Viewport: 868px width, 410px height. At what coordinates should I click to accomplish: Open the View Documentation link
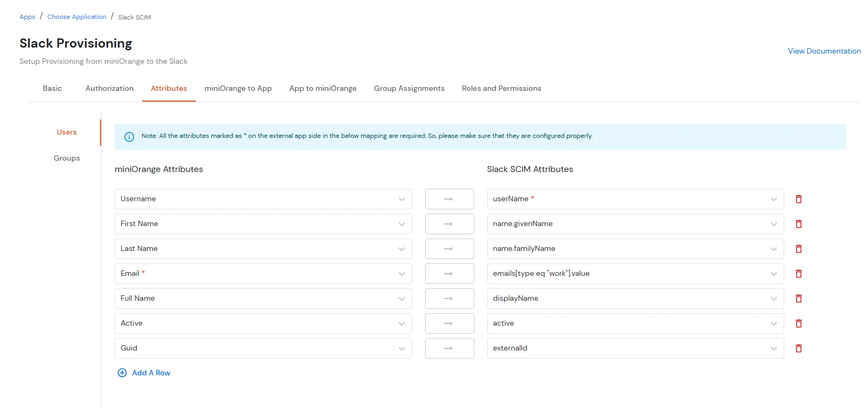(x=824, y=51)
